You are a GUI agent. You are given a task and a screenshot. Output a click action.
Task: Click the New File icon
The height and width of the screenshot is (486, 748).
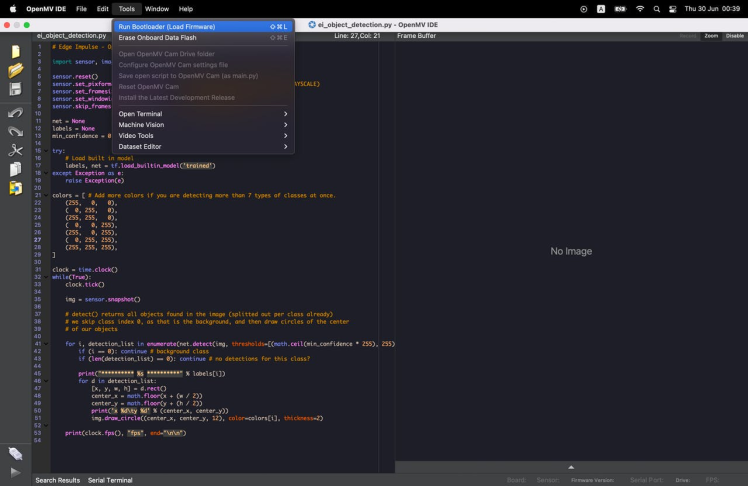[x=15, y=51]
